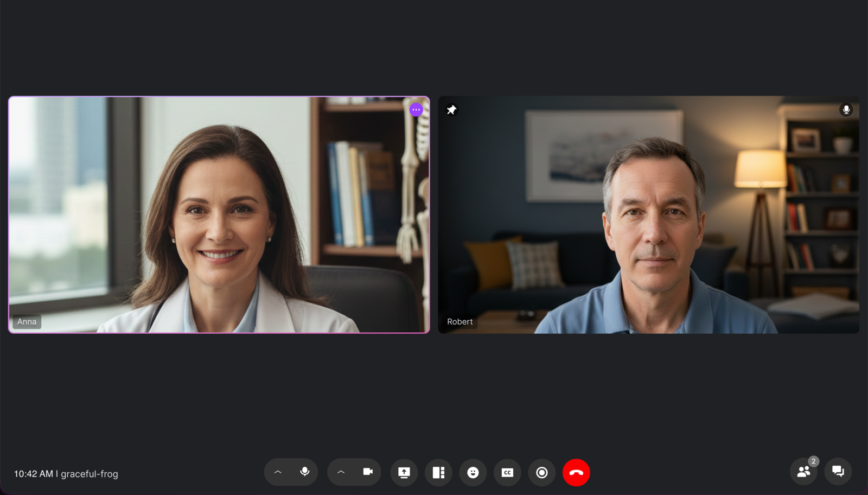Expand the microphone device options
The width and height of the screenshot is (868, 495).
point(278,472)
